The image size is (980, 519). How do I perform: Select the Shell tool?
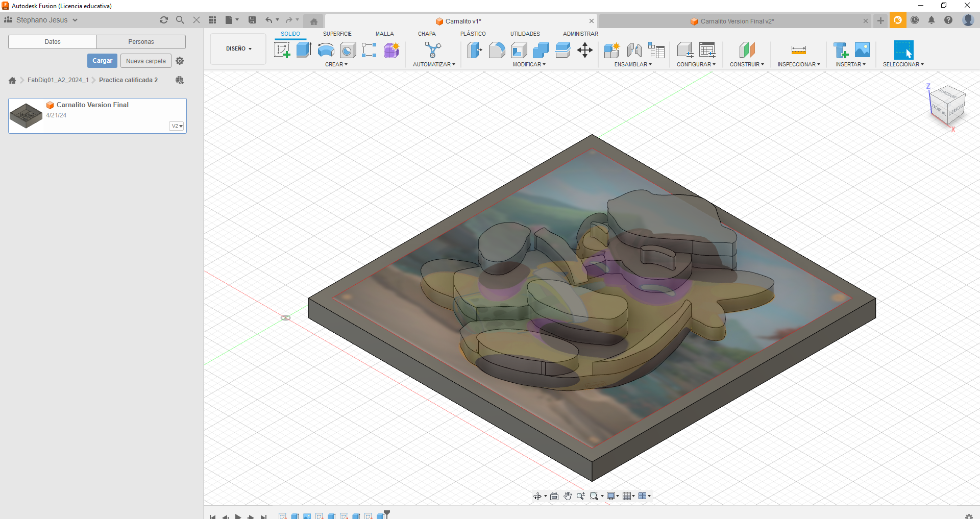519,50
